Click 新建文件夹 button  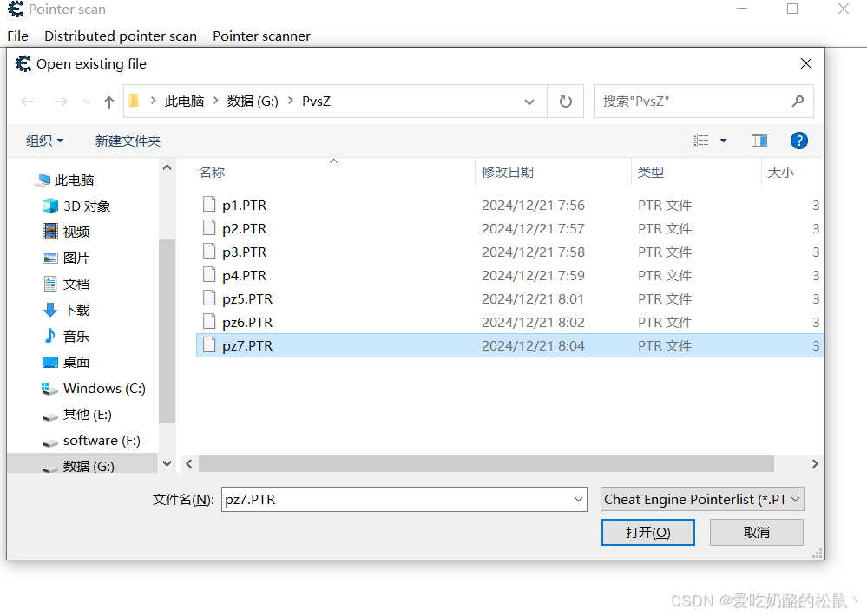[x=128, y=141]
